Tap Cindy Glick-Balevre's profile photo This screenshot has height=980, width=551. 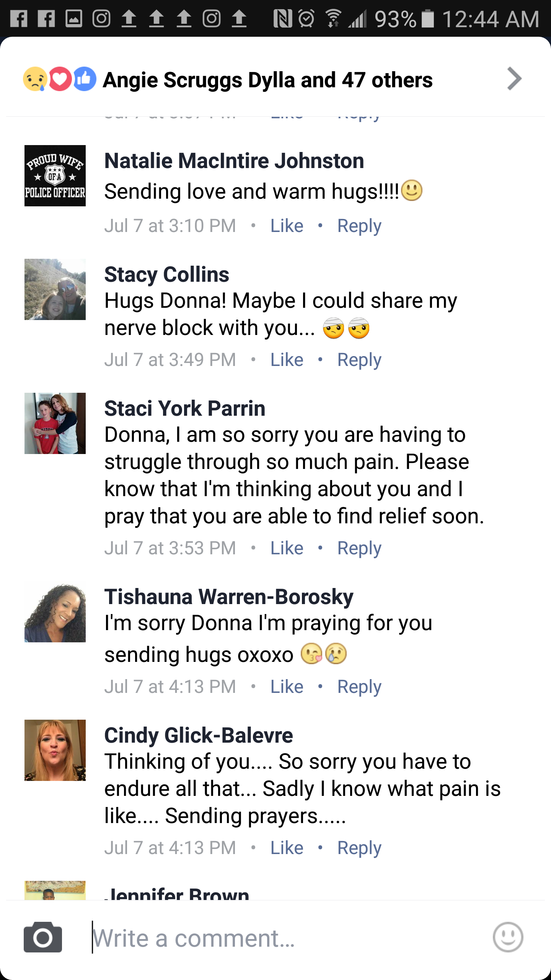(55, 750)
